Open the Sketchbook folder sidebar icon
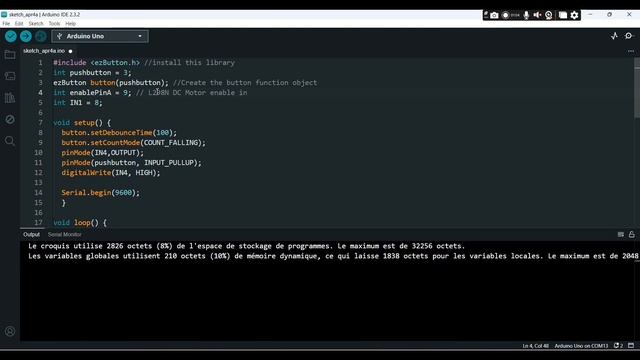640x360 pixels. pos(10,55)
